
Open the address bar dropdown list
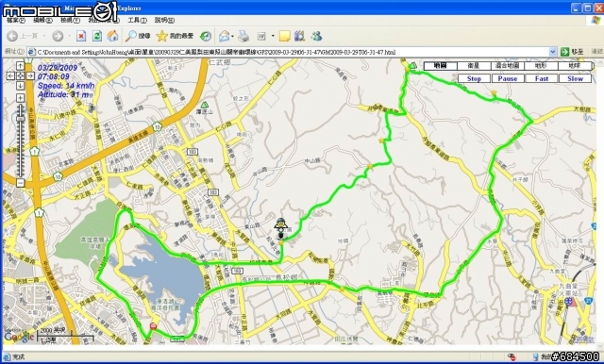point(553,52)
